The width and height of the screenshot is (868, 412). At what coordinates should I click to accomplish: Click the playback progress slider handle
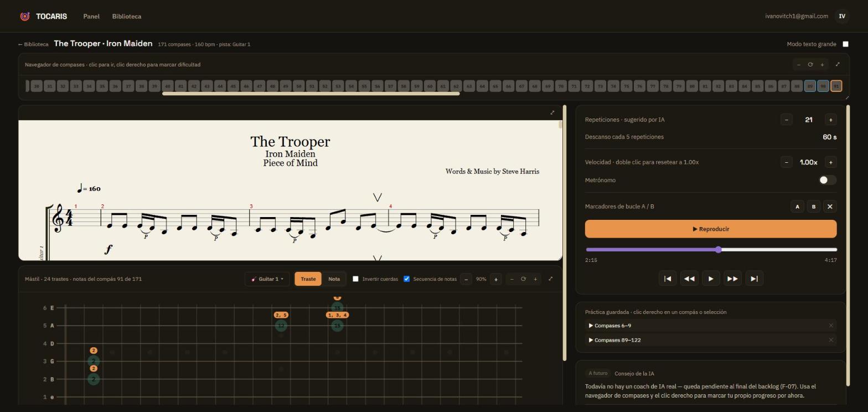click(719, 250)
